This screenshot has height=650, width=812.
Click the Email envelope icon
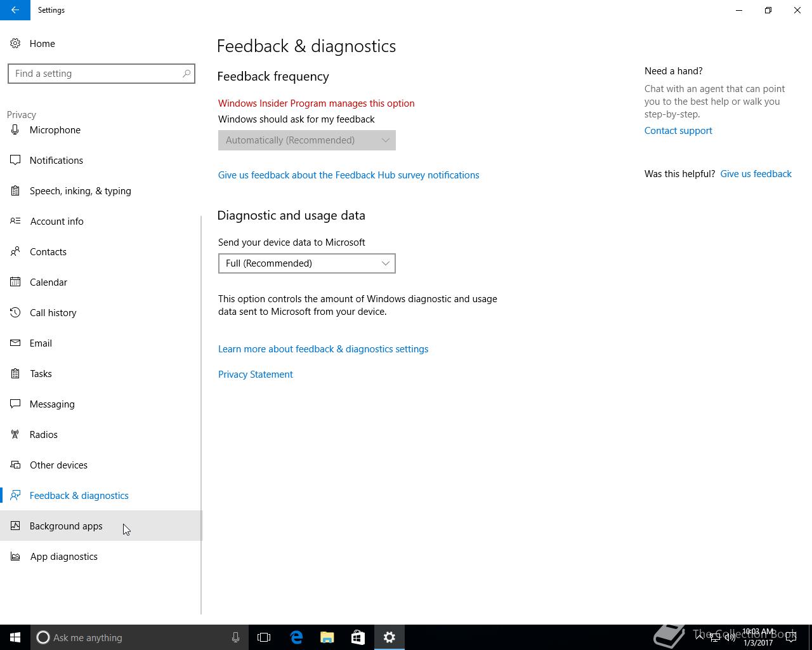[15, 343]
